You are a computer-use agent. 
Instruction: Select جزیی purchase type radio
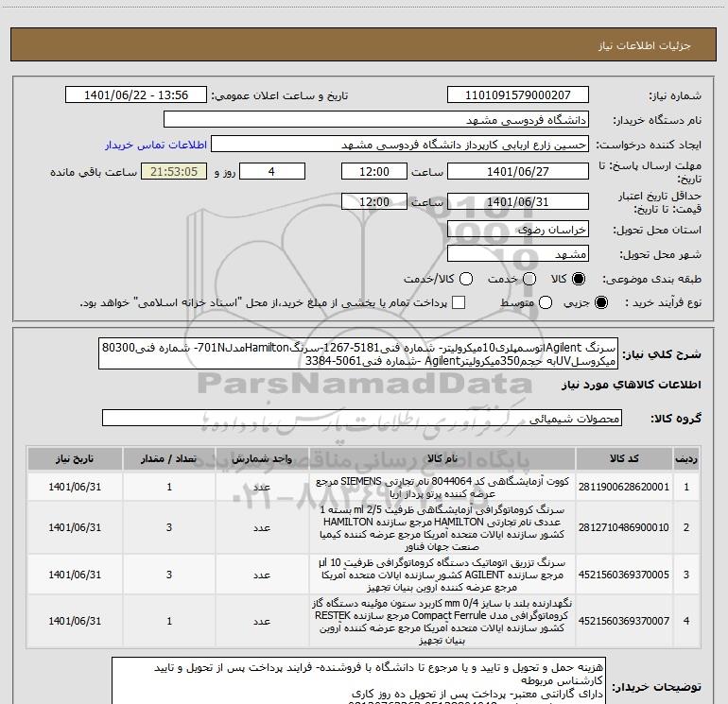coord(600,302)
